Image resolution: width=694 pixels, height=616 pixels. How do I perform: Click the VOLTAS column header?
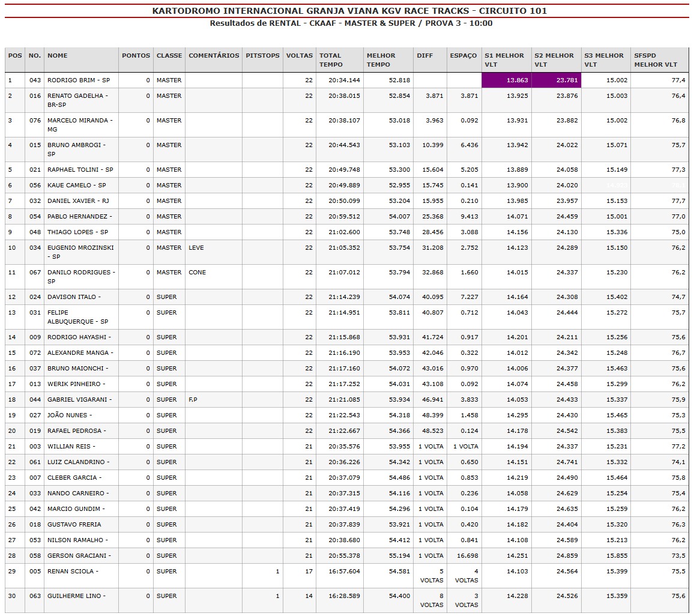pyautogui.click(x=299, y=56)
